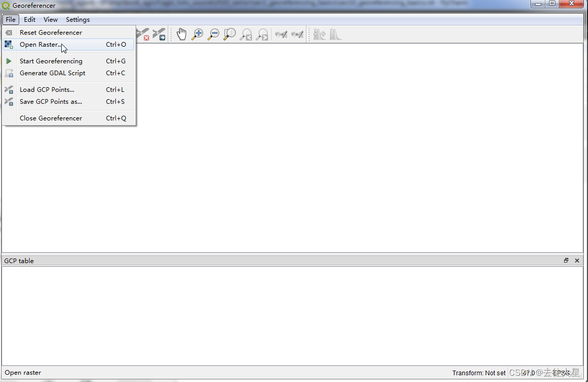Choose Start Georeferencing menu entry
The width and height of the screenshot is (588, 382).
pos(69,61)
